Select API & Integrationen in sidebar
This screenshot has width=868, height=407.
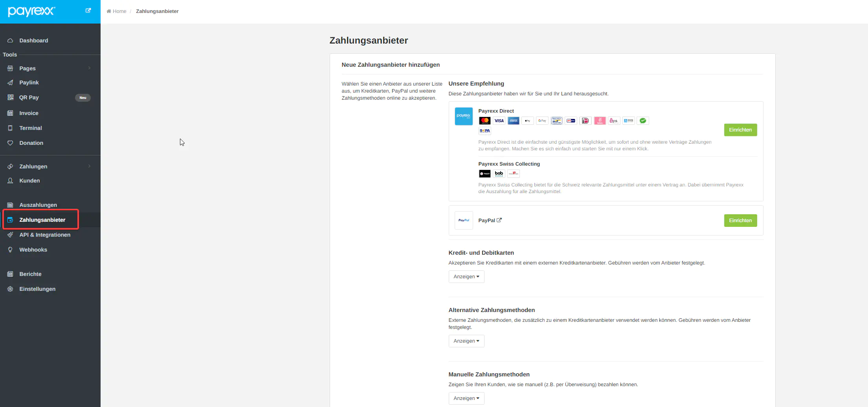click(x=45, y=235)
